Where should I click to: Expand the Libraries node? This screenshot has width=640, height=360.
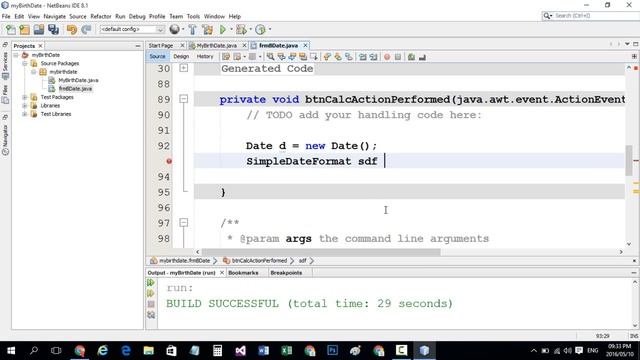[24, 105]
